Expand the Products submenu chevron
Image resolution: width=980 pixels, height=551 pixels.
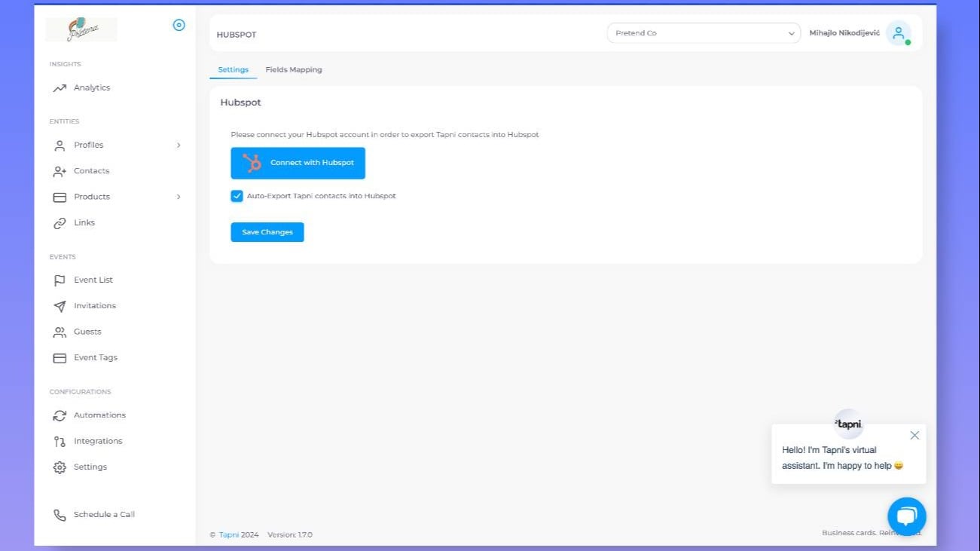(179, 197)
